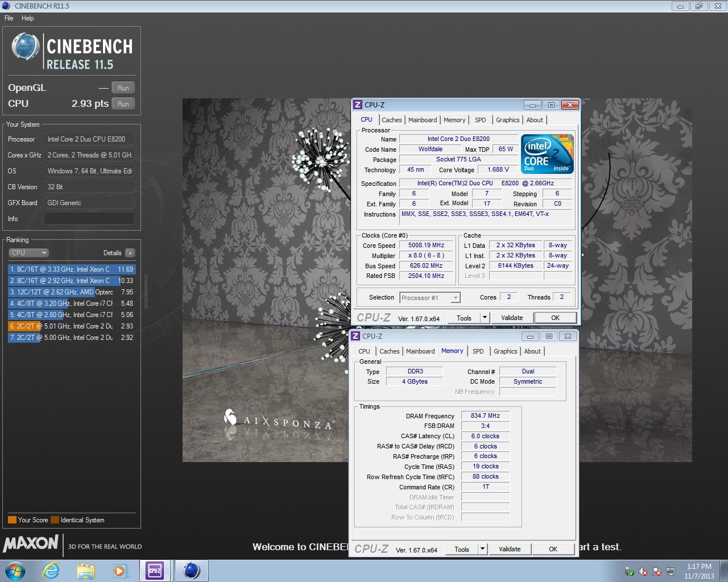The height and width of the screenshot is (582, 728).
Task: Open About tab in lower CPU-Z window
Action: pos(532,351)
